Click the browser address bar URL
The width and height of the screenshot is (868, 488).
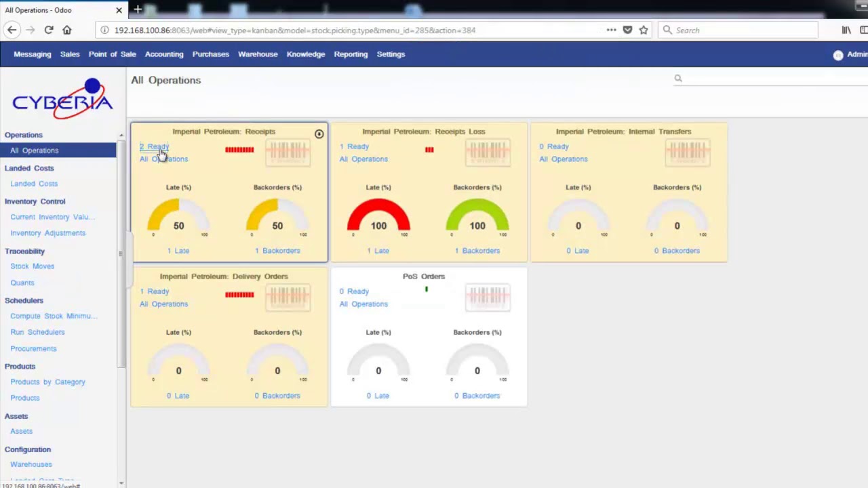coord(295,30)
